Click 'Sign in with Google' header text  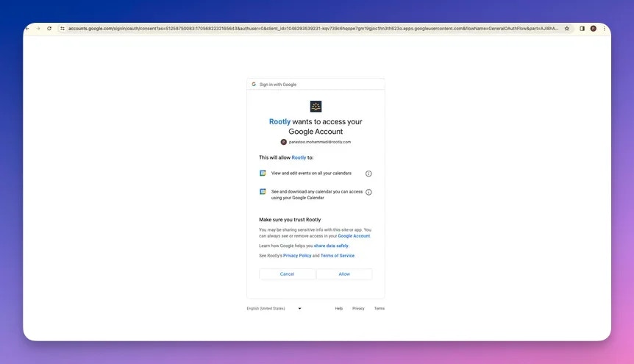(x=278, y=85)
